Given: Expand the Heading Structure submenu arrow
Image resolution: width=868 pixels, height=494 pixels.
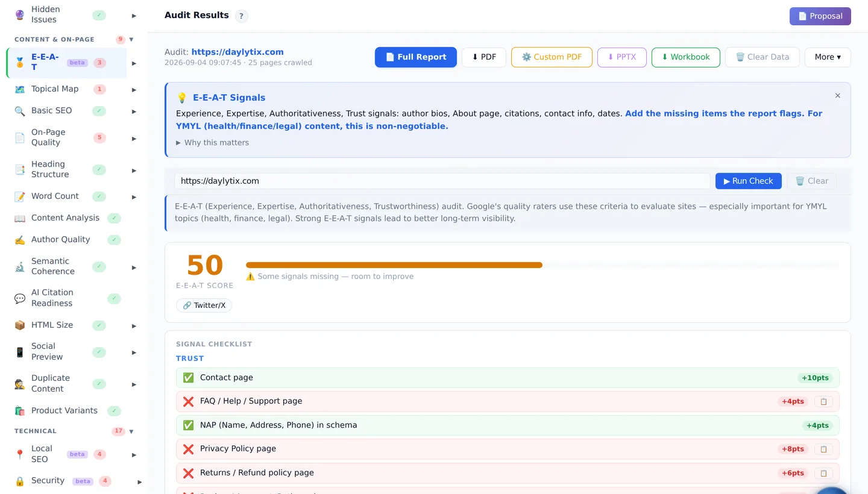Looking at the screenshot, I should [x=134, y=170].
